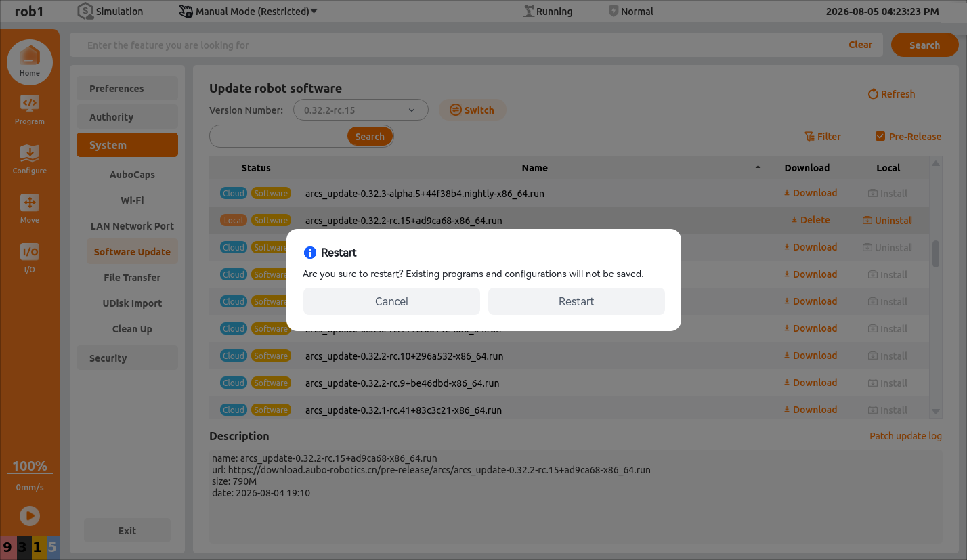
Task: Click the play button in the bottom-left sidebar
Action: click(29, 515)
